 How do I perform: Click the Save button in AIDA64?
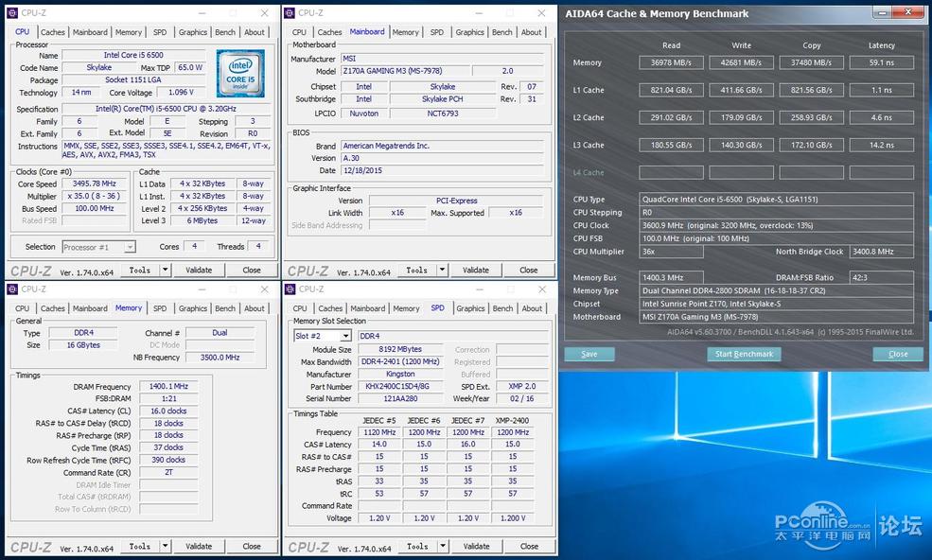589,354
